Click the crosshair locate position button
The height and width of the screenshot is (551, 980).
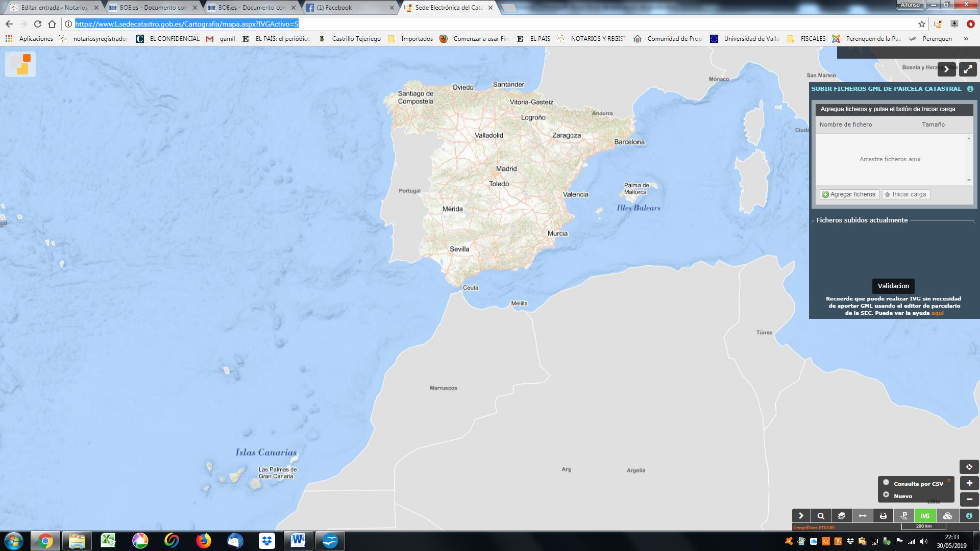(x=969, y=467)
